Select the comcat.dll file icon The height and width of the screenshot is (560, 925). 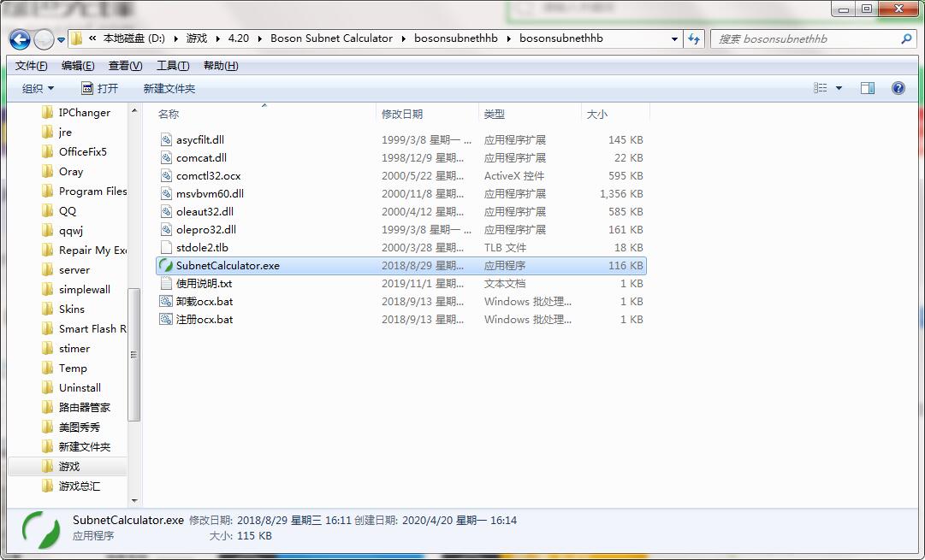(166, 157)
